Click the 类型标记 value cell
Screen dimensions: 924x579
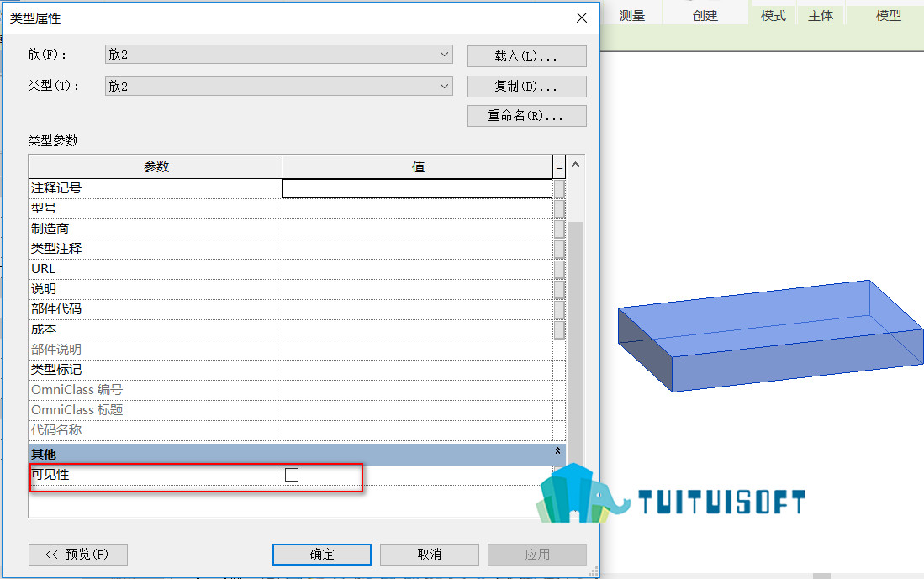(x=417, y=369)
